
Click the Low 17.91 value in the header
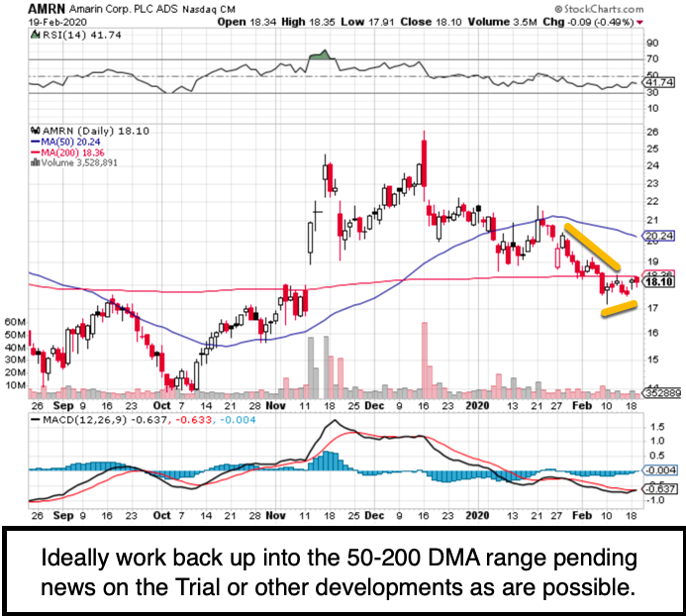pyautogui.click(x=367, y=22)
